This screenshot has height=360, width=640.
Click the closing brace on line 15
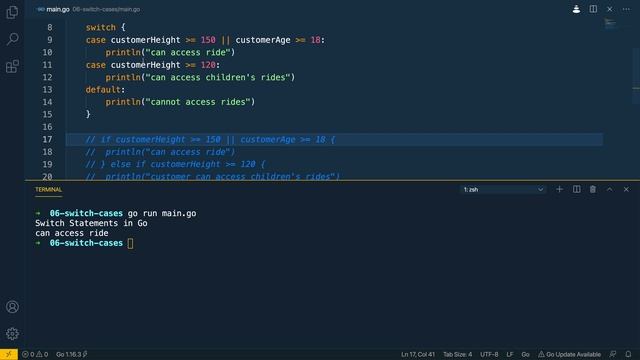pos(88,114)
